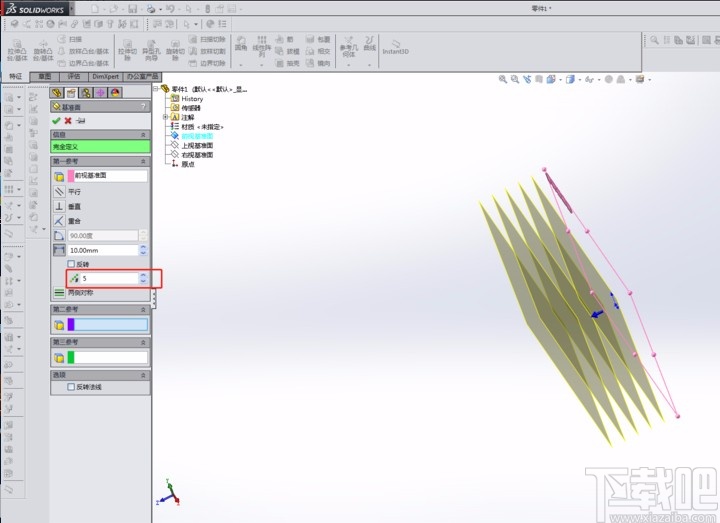Expand the 注解 annotations tree node
This screenshot has height=523, width=720.
[165, 117]
